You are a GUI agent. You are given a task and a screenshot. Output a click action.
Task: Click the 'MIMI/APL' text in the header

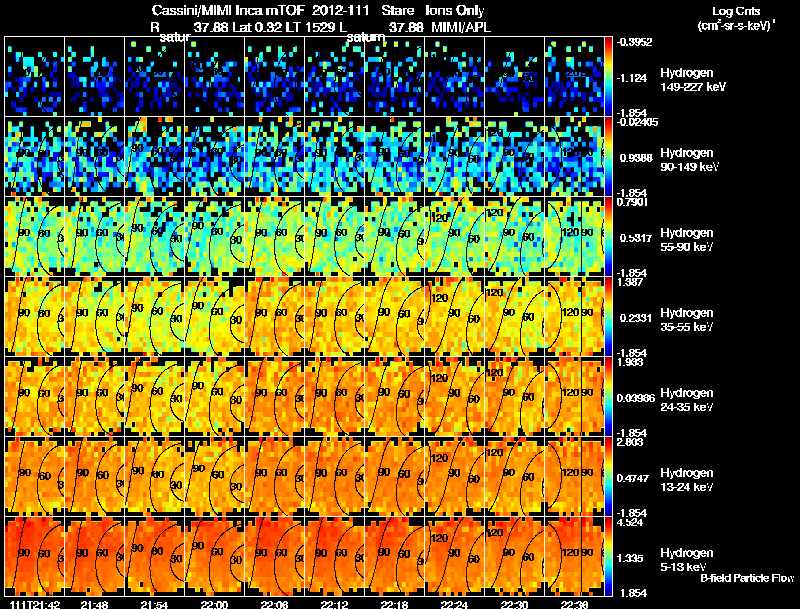coord(461,27)
